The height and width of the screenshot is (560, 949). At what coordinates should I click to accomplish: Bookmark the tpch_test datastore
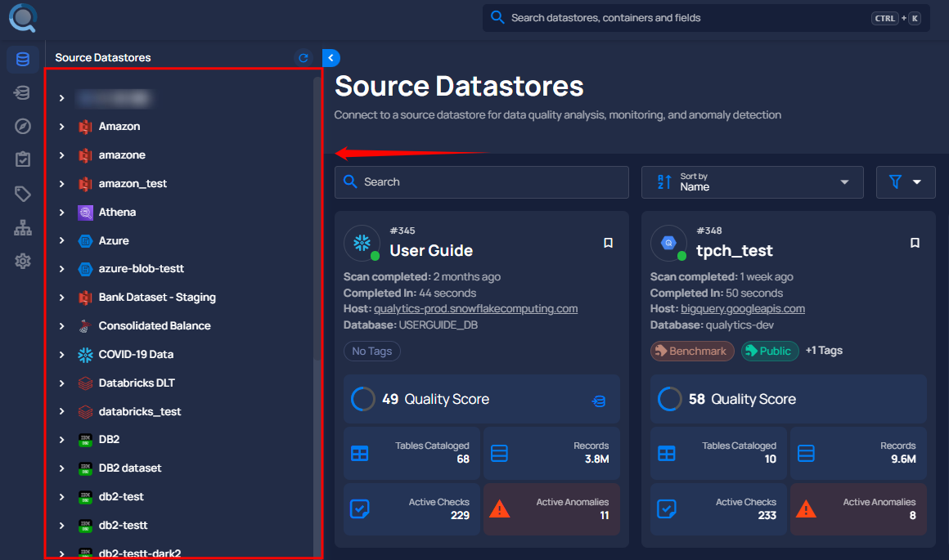coord(915,243)
